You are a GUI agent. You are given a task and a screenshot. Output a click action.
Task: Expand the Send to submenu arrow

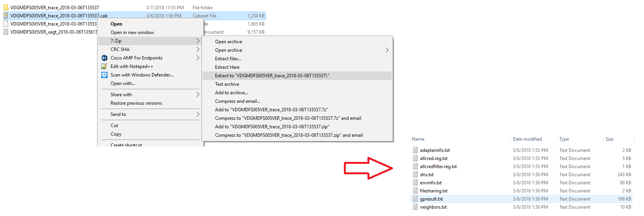[x=198, y=114]
